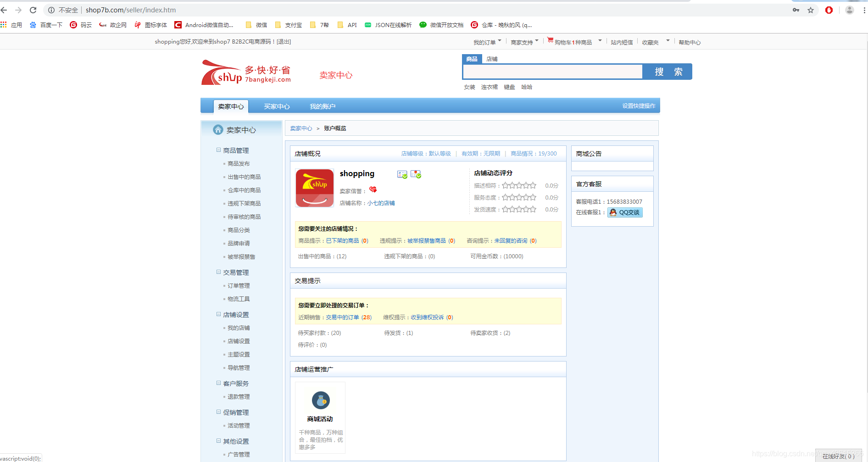This screenshot has width=868, height=462.
Task: Select the 店铺 search tab
Action: click(492, 59)
